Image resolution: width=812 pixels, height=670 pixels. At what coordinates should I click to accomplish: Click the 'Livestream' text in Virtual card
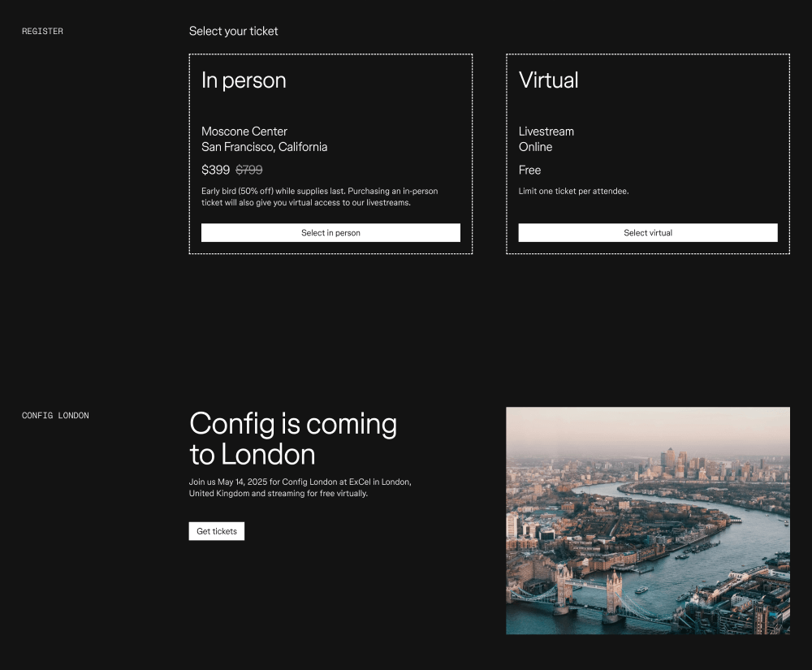point(546,131)
